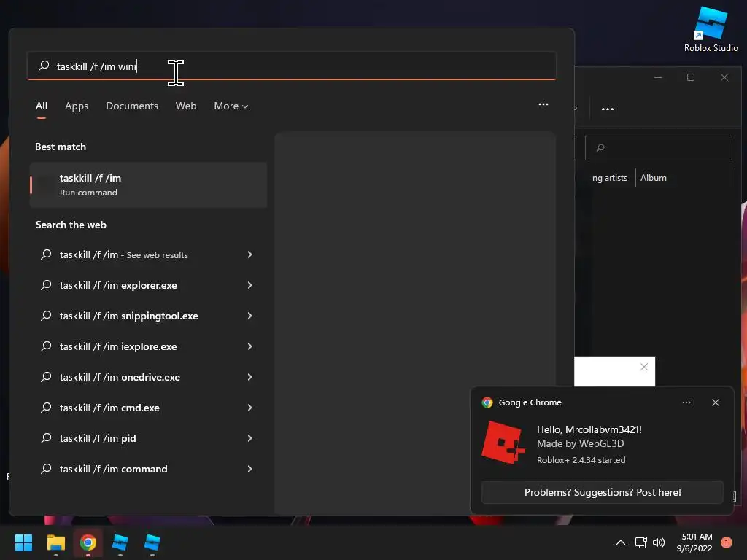Maximize the background window
The height and width of the screenshot is (560, 747).
[x=691, y=77]
